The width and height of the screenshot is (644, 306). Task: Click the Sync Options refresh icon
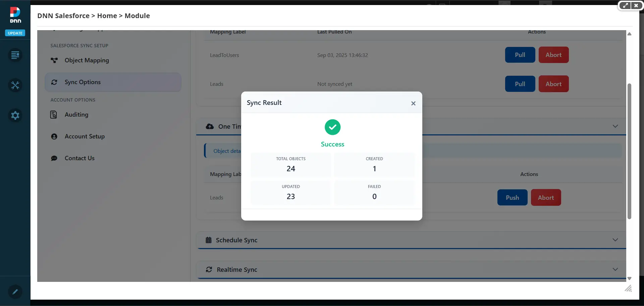[54, 82]
